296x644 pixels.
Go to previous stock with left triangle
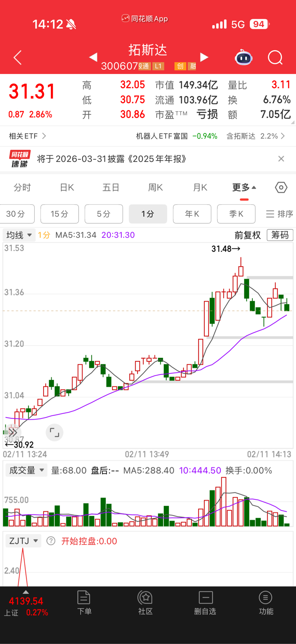[93, 57]
